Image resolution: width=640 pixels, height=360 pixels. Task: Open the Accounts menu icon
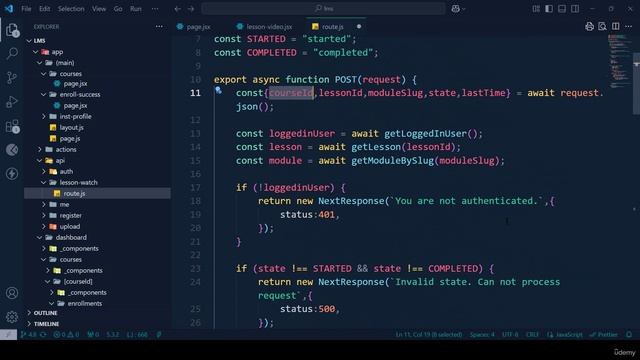(12, 293)
